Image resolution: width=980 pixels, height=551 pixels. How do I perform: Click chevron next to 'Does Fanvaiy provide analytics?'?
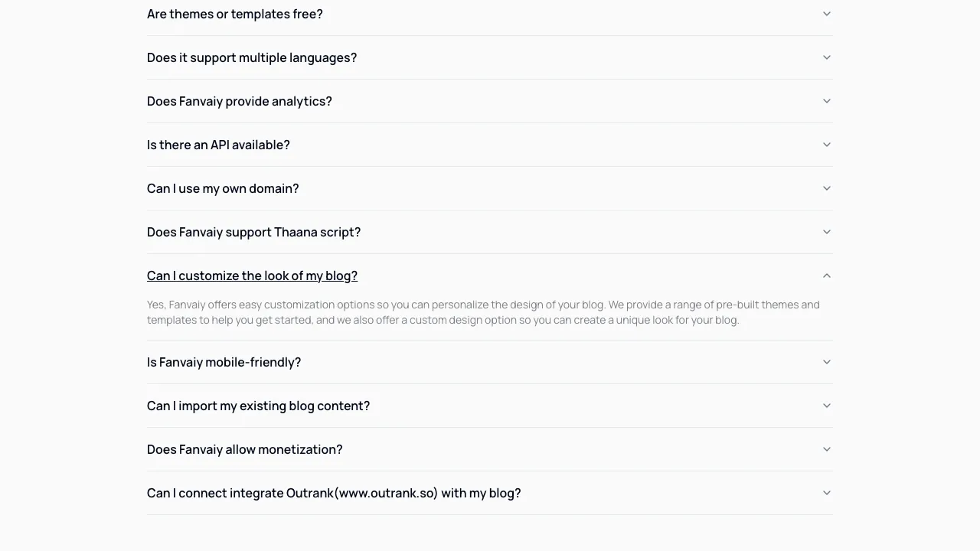coord(826,101)
